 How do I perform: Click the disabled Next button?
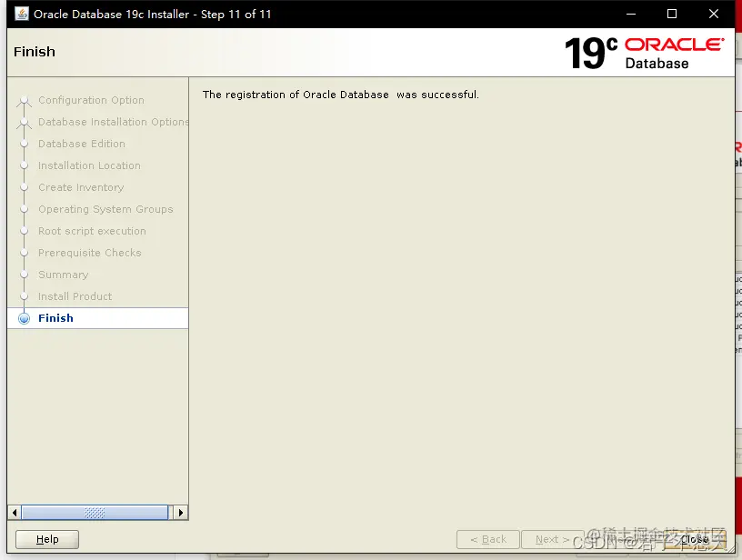click(552, 539)
